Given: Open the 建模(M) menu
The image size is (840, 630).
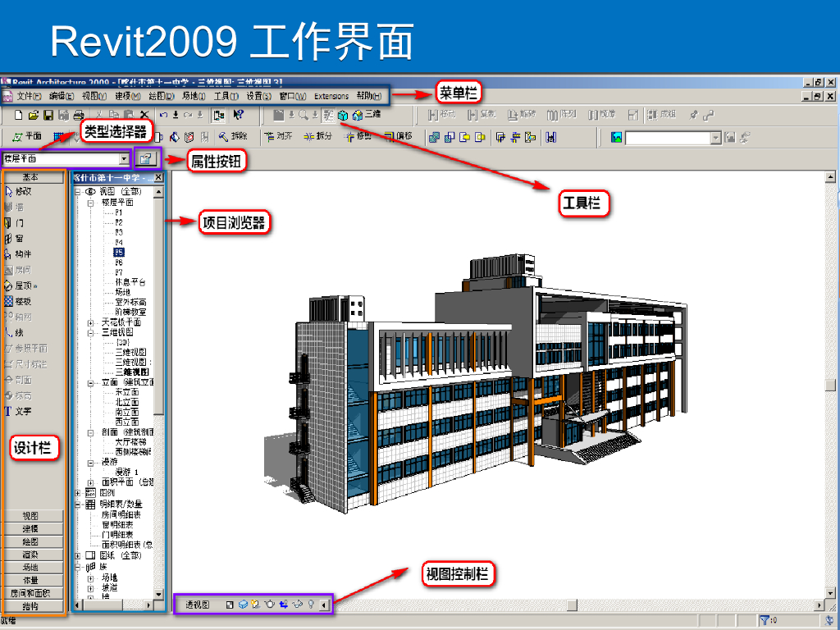Looking at the screenshot, I should 127,96.
